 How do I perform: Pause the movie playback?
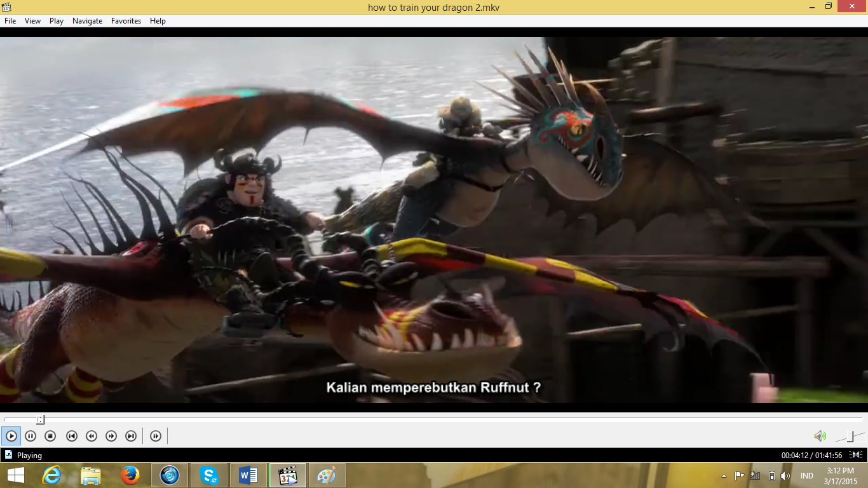coord(31,436)
